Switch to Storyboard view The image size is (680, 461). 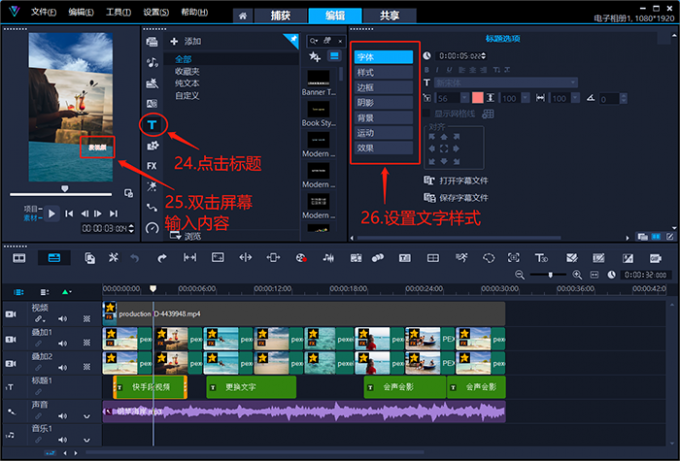(19, 258)
